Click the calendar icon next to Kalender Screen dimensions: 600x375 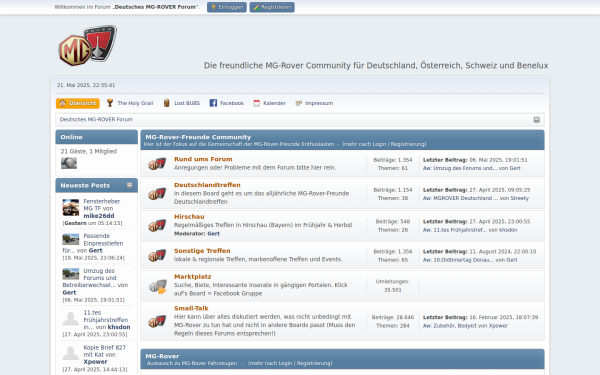pyautogui.click(x=256, y=103)
